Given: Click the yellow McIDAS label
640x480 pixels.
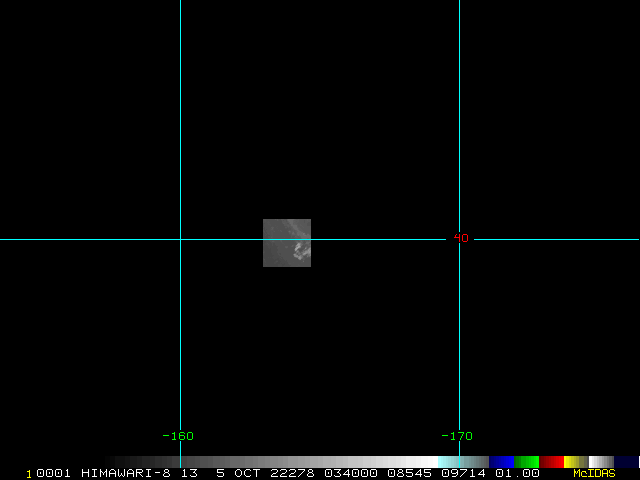Looking at the screenshot, I should click(x=594, y=473).
